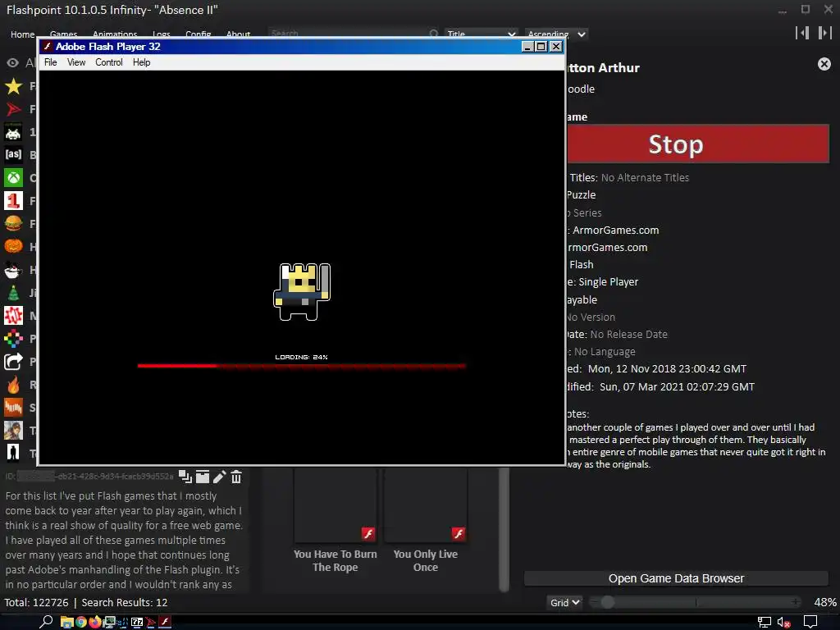Select the red Flashpoint arrow playlist icon
Viewport: 840px width, 630px height.
(13, 109)
